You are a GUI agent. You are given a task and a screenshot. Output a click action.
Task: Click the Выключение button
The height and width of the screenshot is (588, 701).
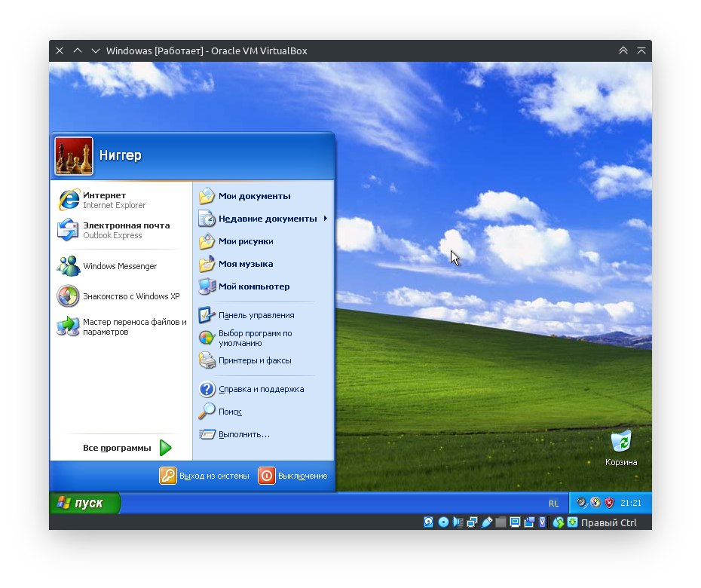pos(292,476)
